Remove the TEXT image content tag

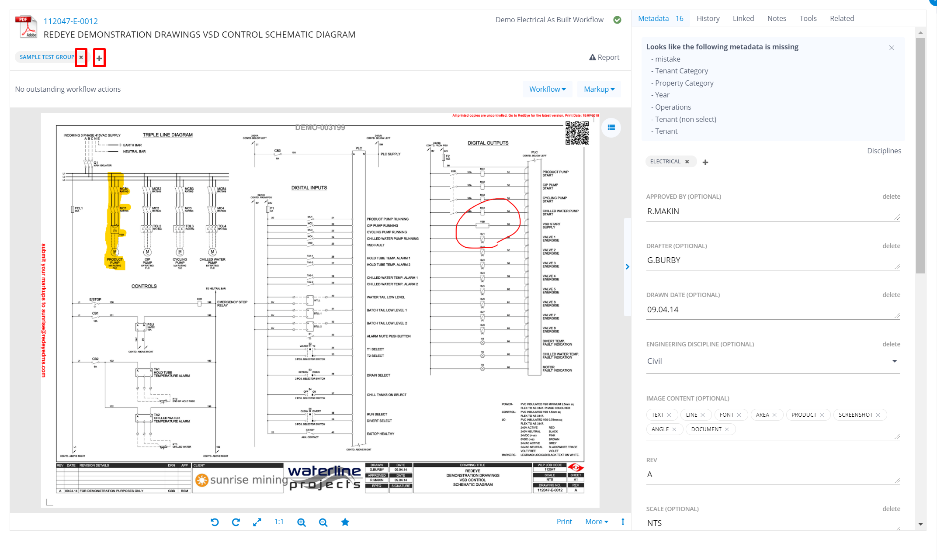669,415
